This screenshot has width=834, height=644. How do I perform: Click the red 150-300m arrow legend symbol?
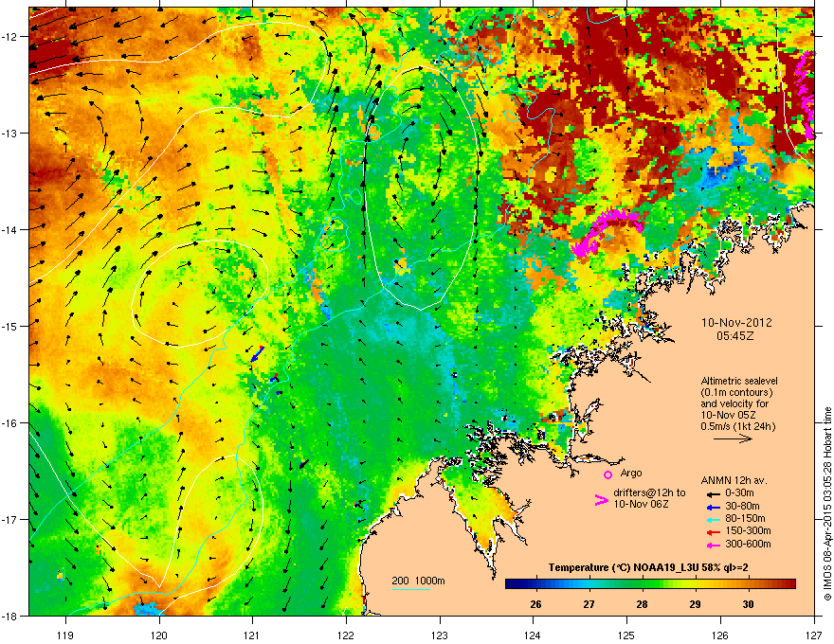[714, 532]
